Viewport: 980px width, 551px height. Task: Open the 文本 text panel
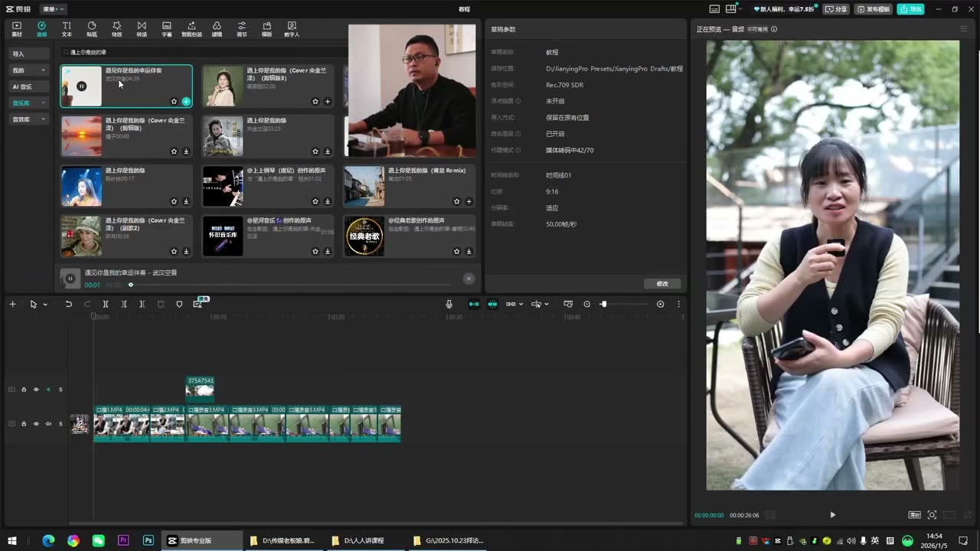click(67, 29)
